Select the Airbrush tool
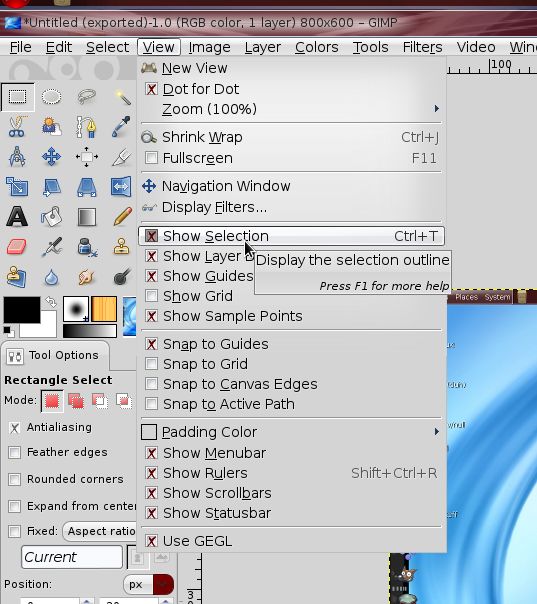The image size is (537, 604). click(51, 247)
